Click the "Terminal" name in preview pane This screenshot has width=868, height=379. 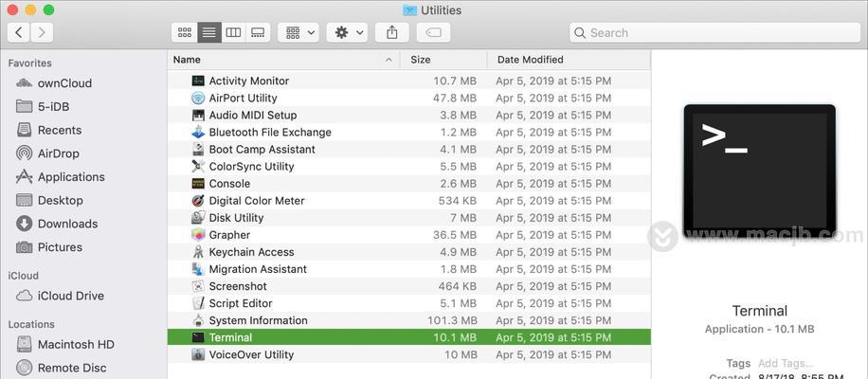(x=760, y=311)
